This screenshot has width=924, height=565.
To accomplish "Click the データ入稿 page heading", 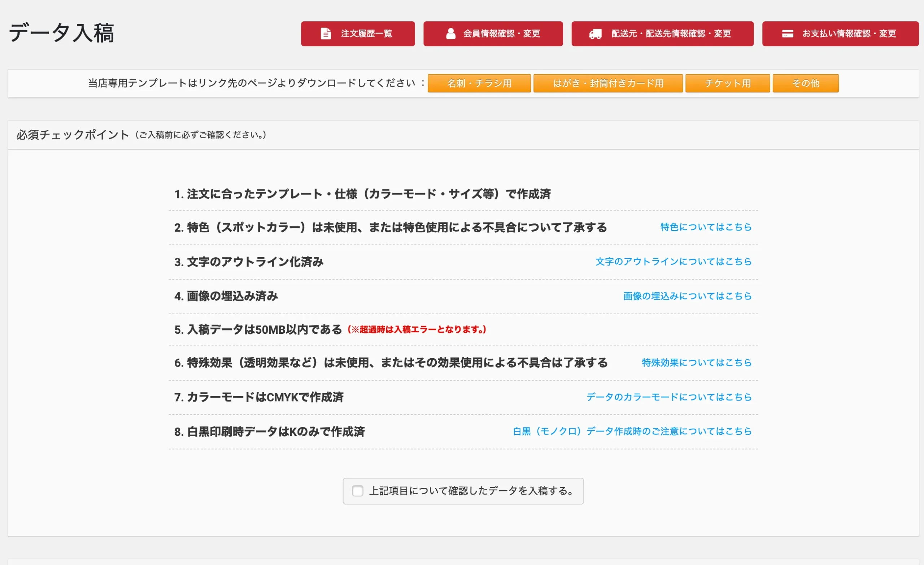I will click(61, 32).
